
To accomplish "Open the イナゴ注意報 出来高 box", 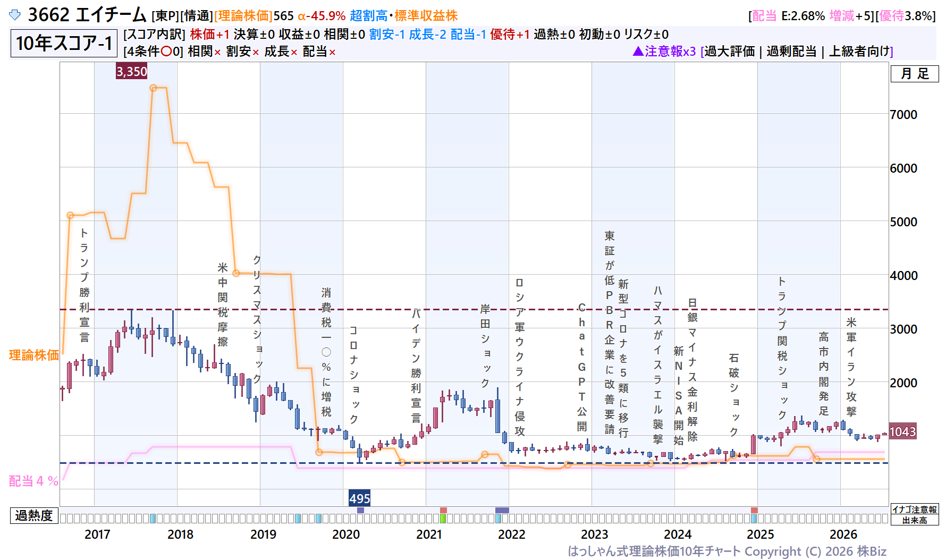I will [x=915, y=515].
